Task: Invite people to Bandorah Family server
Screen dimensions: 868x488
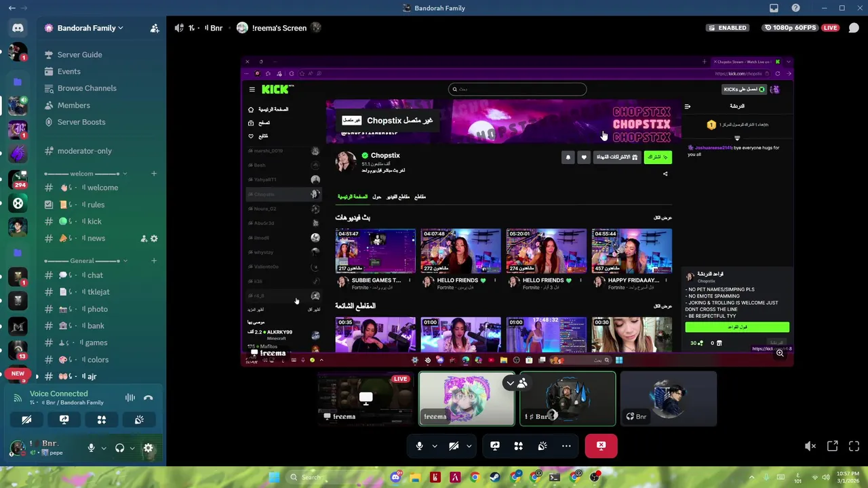Action: [x=155, y=28]
